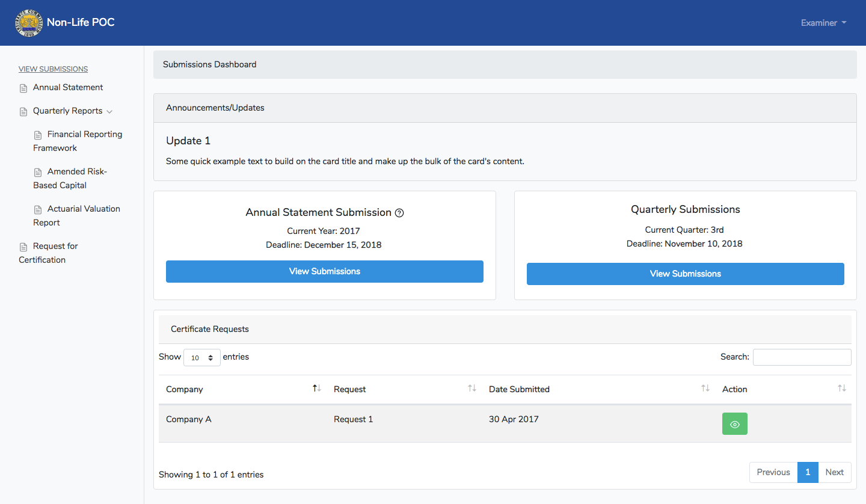
Task: Click the Current Quarter: 3rd text
Action: [x=684, y=230]
